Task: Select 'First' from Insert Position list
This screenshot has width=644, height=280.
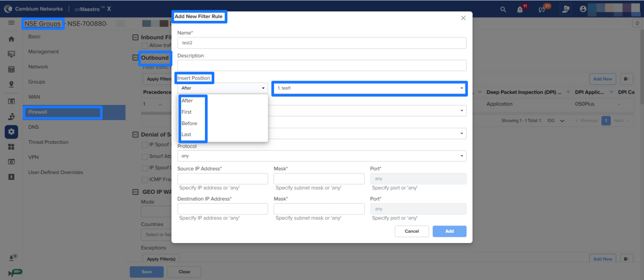Action: tap(187, 112)
